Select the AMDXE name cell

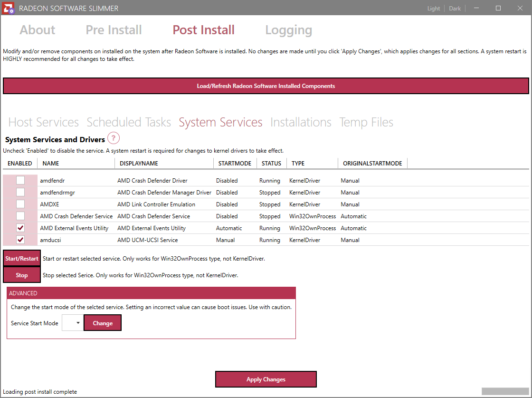point(49,204)
